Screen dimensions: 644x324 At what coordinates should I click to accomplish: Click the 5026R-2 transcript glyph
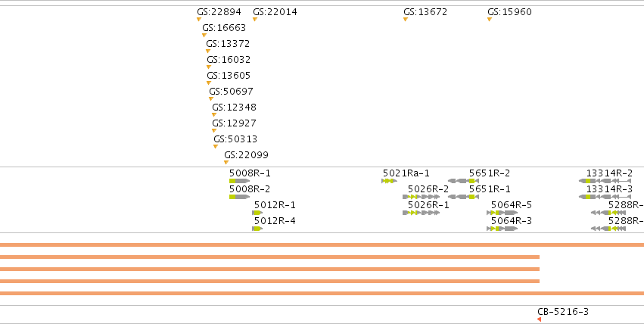422,197
